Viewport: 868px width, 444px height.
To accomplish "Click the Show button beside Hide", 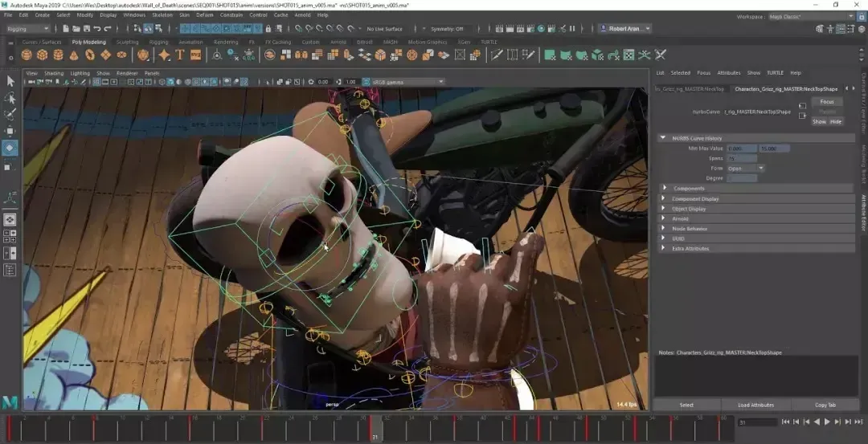I will [819, 122].
